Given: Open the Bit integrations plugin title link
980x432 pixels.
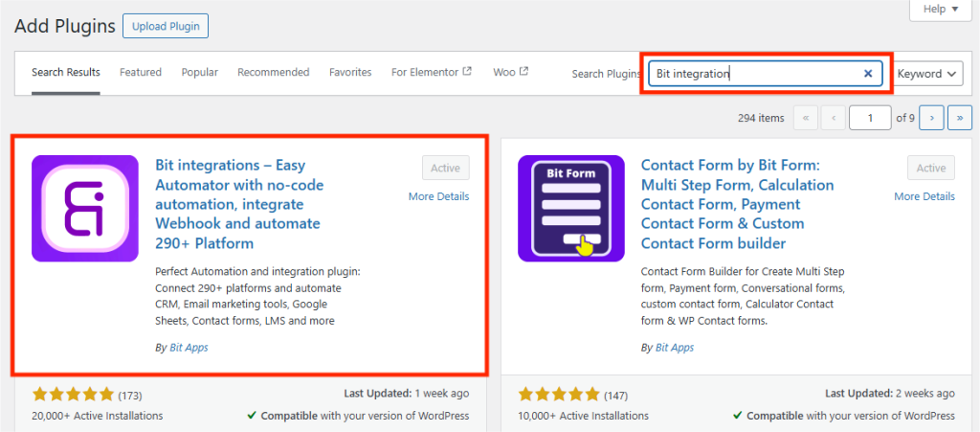Looking at the screenshot, I should (238, 204).
